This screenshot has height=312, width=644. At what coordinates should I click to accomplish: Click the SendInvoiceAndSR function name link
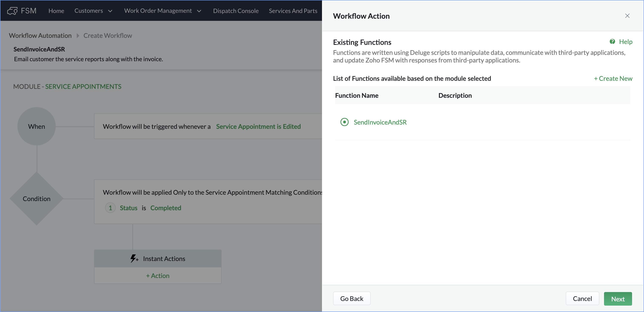pos(380,122)
